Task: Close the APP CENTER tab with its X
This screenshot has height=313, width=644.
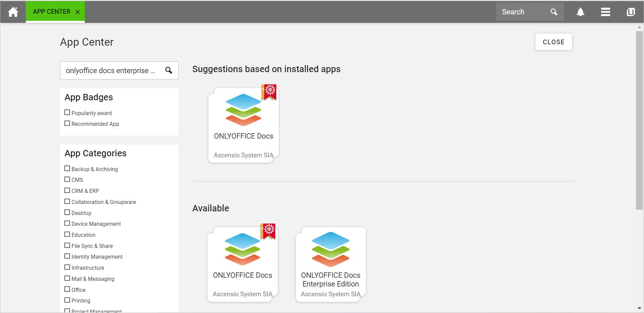Action: tap(78, 11)
